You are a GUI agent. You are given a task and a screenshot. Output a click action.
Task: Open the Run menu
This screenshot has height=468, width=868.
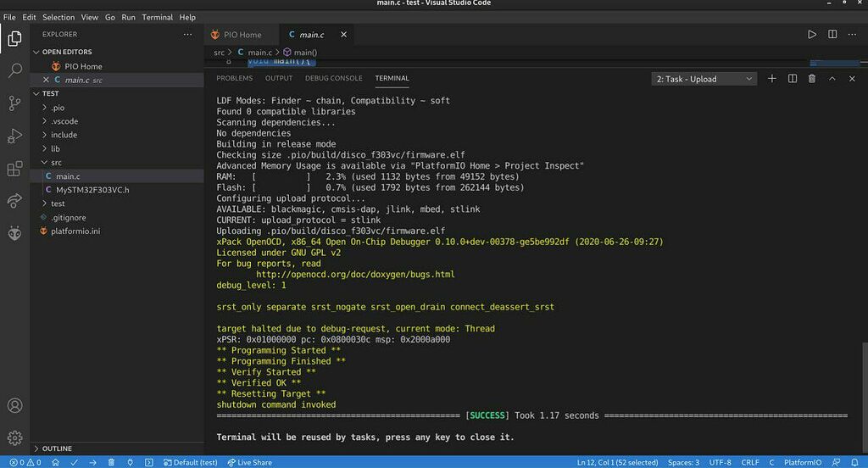point(129,17)
